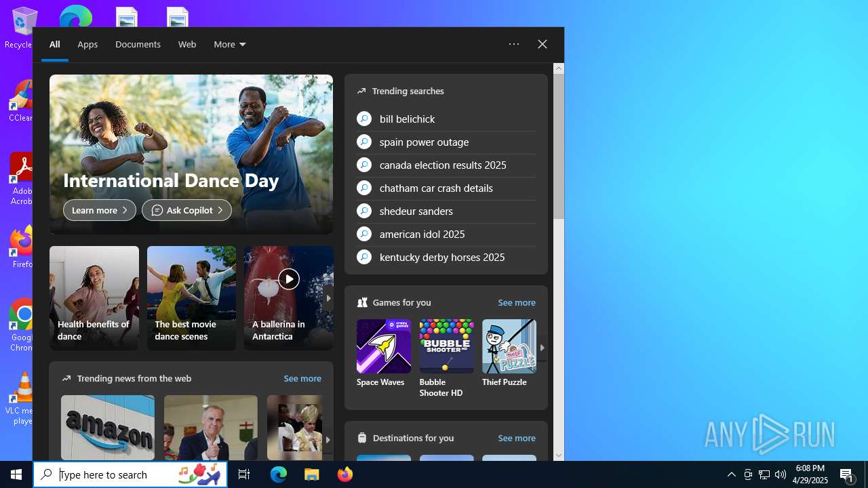This screenshot has width=868, height=488.
Task: Open Task View on taskbar
Action: (244, 474)
